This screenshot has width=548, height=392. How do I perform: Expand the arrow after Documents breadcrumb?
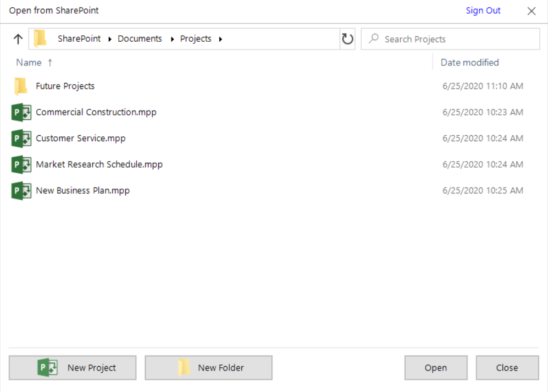172,39
